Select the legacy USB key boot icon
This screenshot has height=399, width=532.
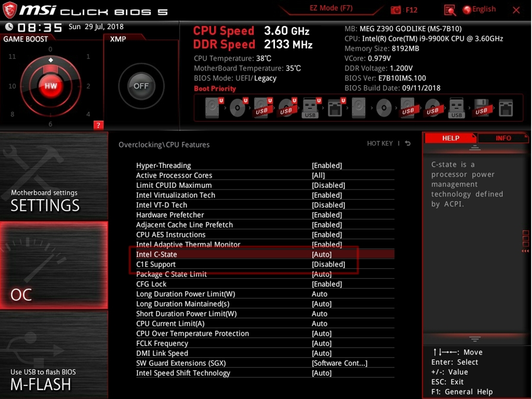(x=457, y=108)
